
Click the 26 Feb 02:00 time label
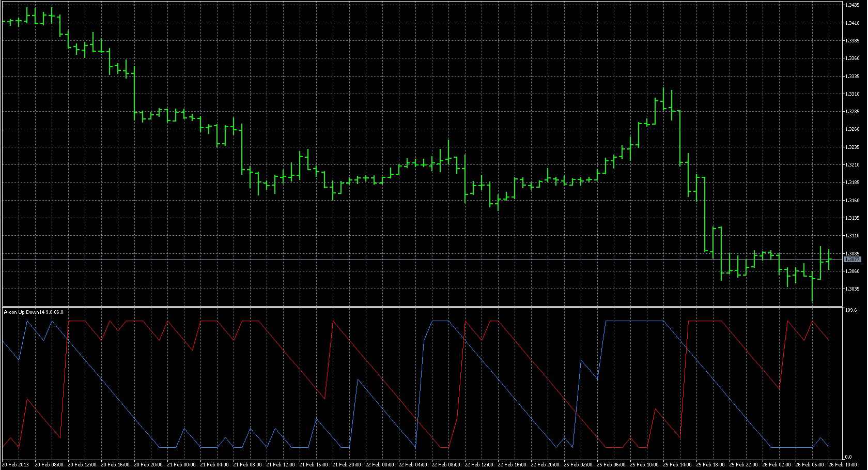[777, 465]
